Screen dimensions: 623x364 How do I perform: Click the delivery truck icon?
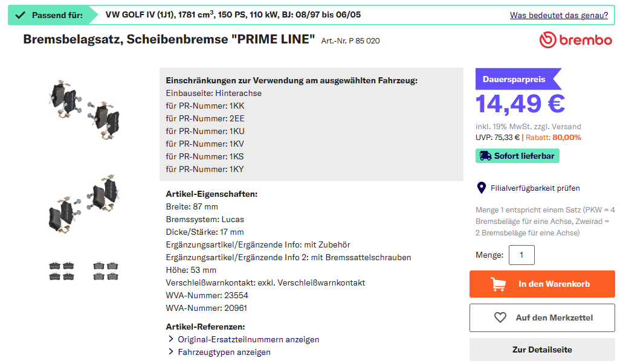(x=485, y=156)
